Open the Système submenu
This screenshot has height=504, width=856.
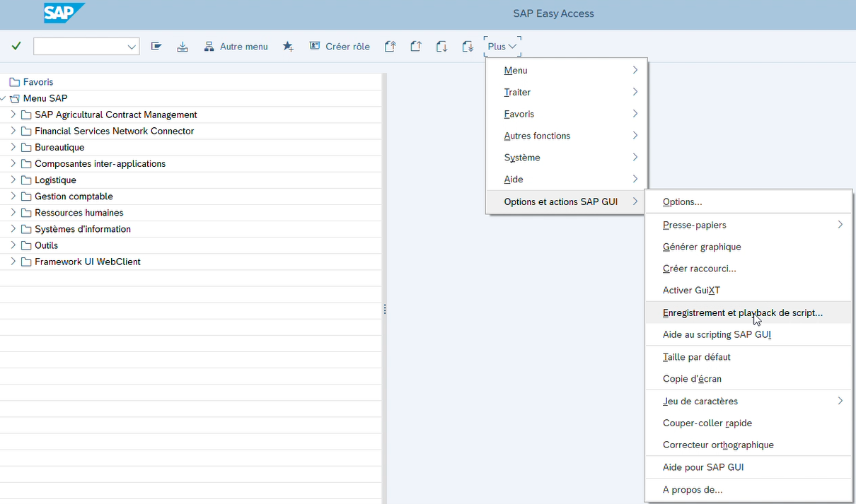566,158
